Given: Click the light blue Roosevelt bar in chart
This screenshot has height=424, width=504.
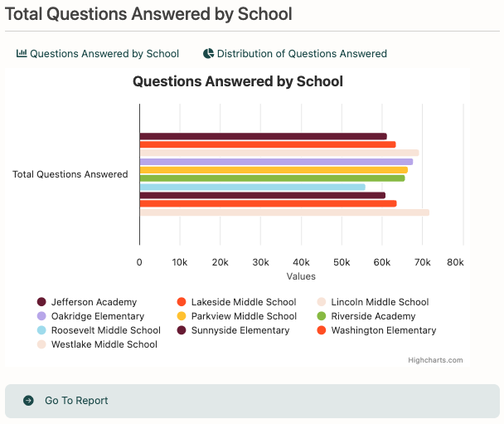Looking at the screenshot, I should click(x=253, y=187).
